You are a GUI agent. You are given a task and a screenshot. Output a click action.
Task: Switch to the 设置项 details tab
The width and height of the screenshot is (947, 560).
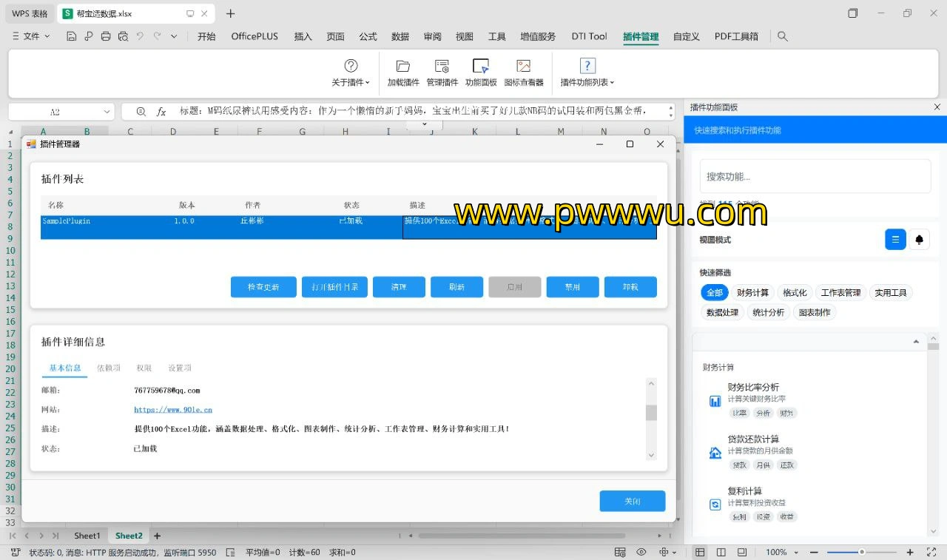[180, 368]
